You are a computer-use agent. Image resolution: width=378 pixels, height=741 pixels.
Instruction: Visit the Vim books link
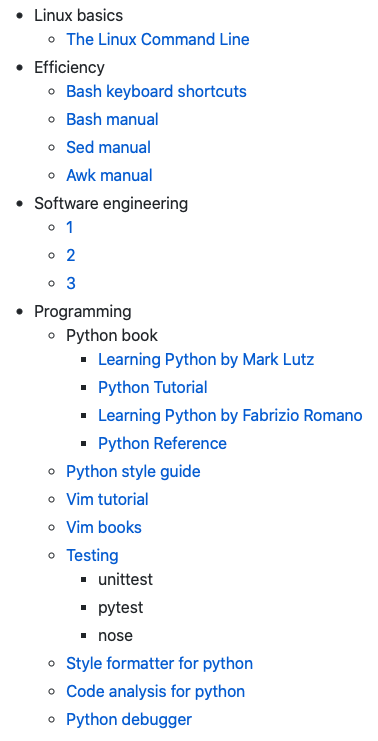104,527
